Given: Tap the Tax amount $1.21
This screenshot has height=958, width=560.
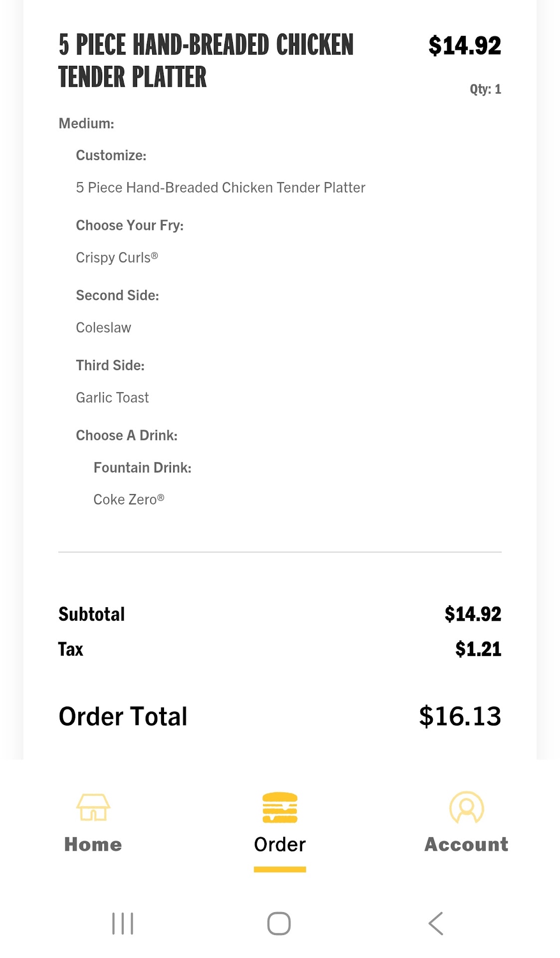Looking at the screenshot, I should coord(478,649).
